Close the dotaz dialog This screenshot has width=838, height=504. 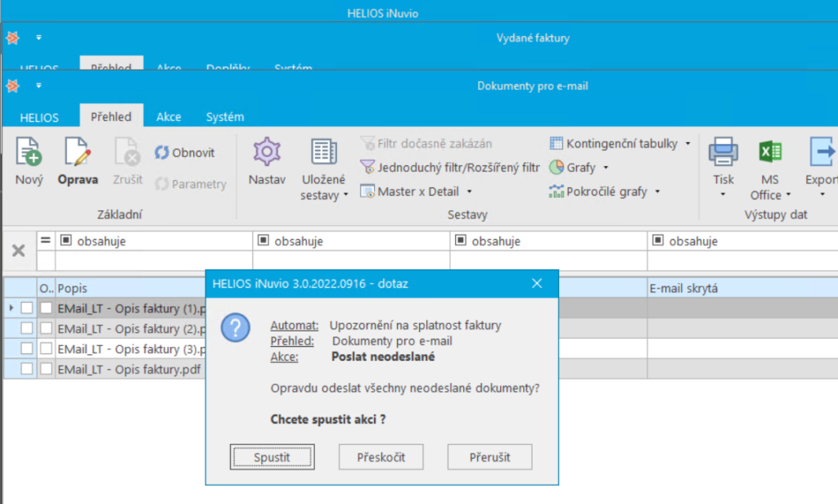coord(537,283)
